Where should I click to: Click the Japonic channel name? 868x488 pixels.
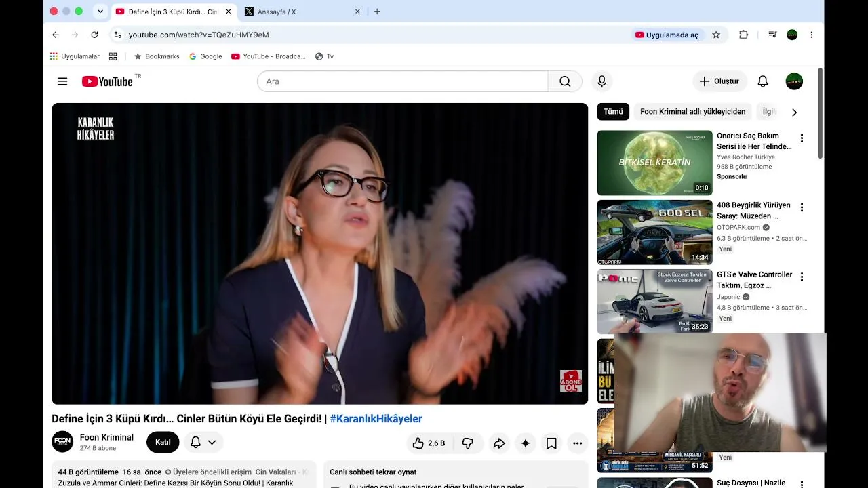click(x=729, y=297)
